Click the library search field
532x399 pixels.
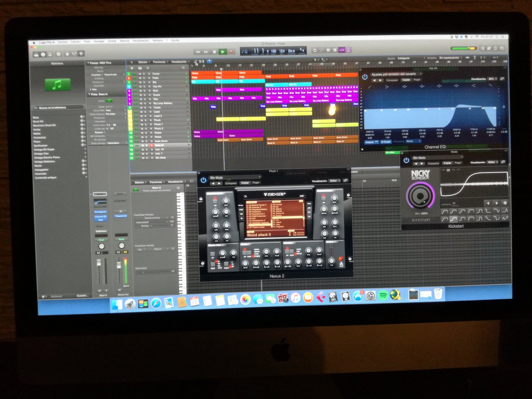click(59, 108)
